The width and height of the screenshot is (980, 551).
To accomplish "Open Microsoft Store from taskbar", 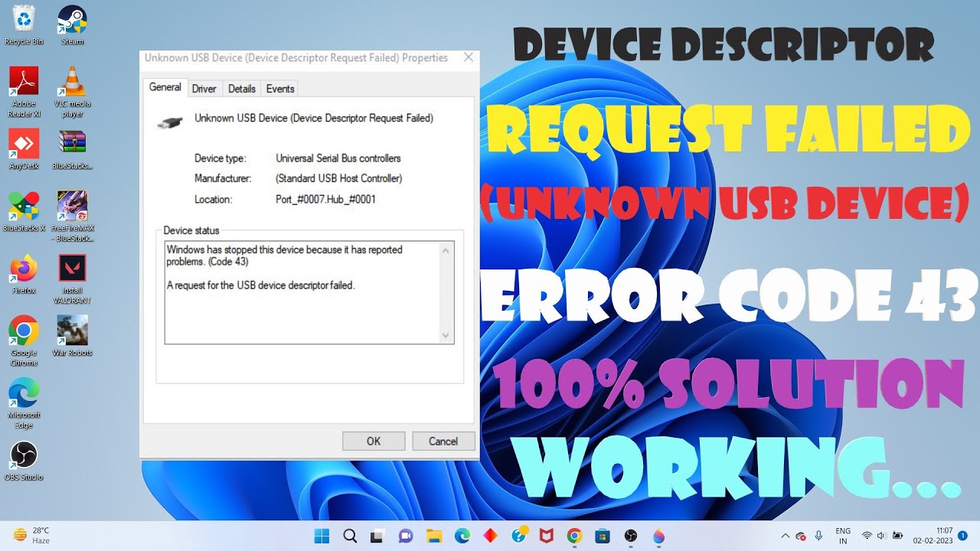I will 603,536.
